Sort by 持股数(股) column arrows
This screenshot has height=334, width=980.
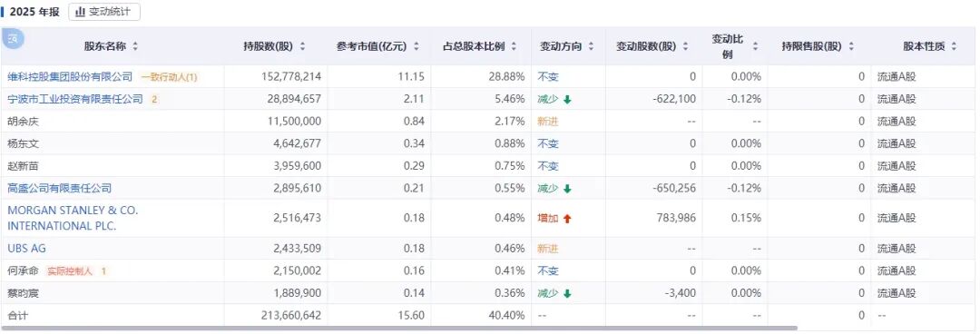click(x=302, y=46)
